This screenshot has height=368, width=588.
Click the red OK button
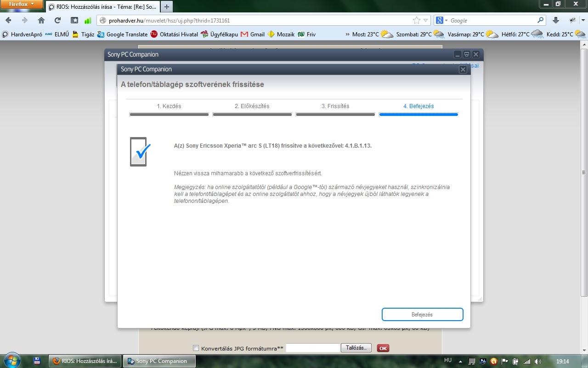click(383, 348)
